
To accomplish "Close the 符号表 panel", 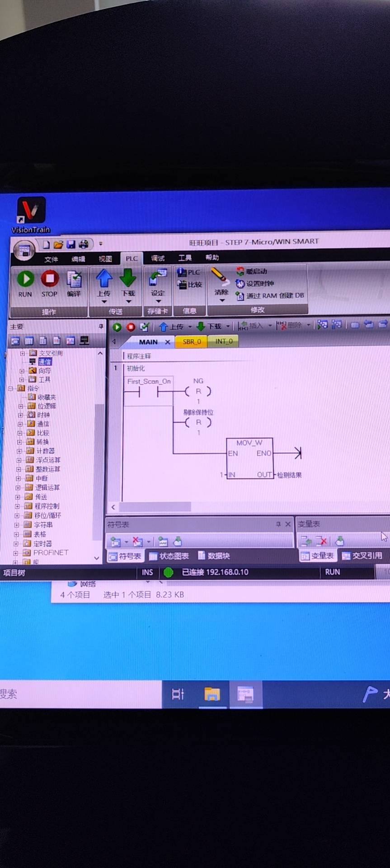I will 288,524.
